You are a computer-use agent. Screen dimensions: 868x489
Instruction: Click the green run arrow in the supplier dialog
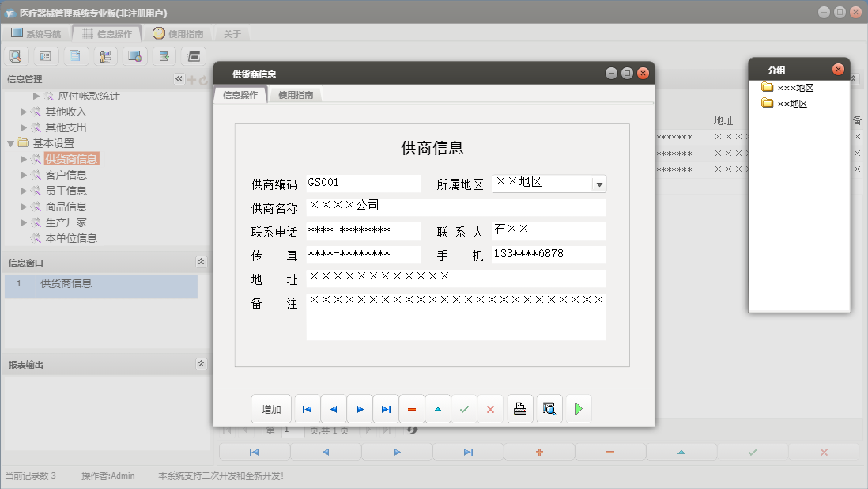(577, 408)
